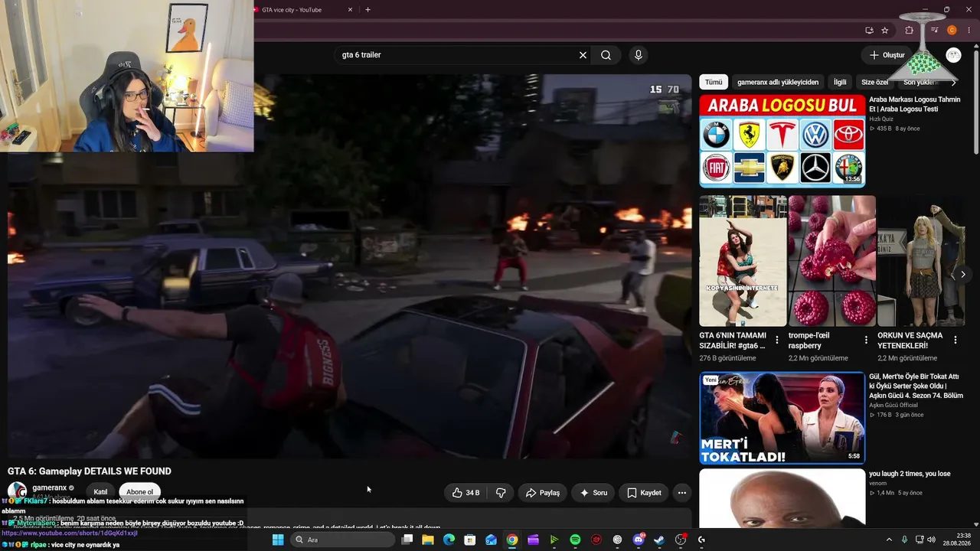The height and width of the screenshot is (551, 980).
Task: Show next Shorts with the carousel arrow
Action: pyautogui.click(x=962, y=274)
